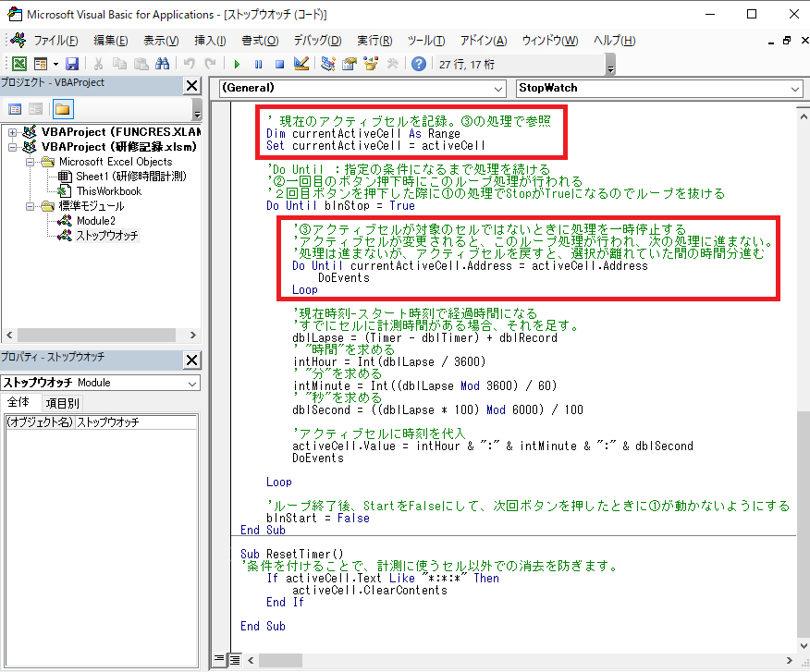810x672 pixels.
Task: Save the project with the floppy disk icon
Action: [x=72, y=64]
